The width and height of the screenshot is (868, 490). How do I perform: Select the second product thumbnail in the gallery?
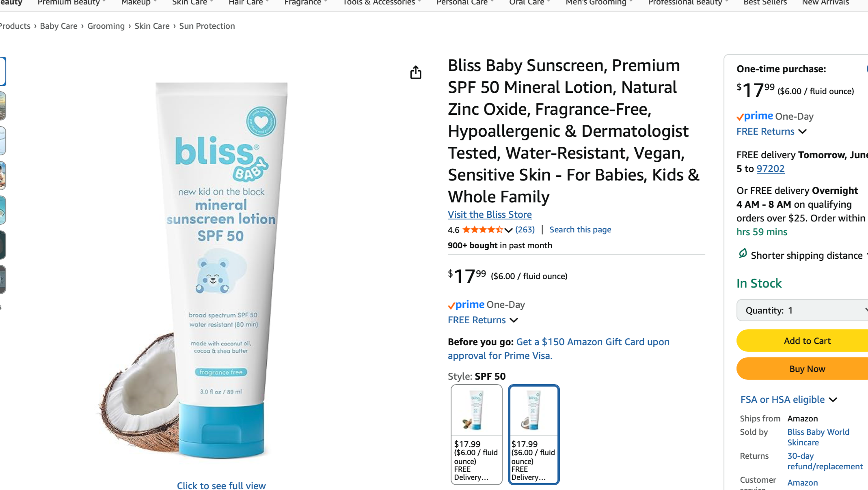tap(2, 106)
